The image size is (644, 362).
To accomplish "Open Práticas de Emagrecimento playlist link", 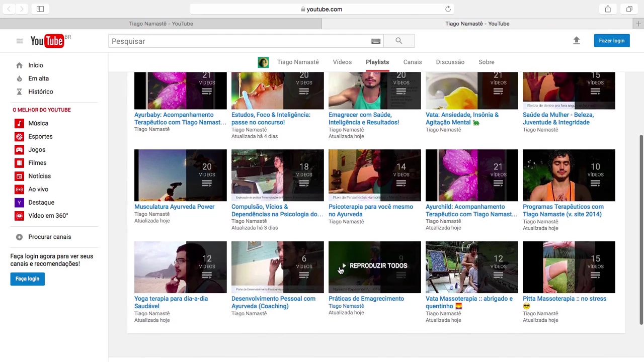I will 366,299.
